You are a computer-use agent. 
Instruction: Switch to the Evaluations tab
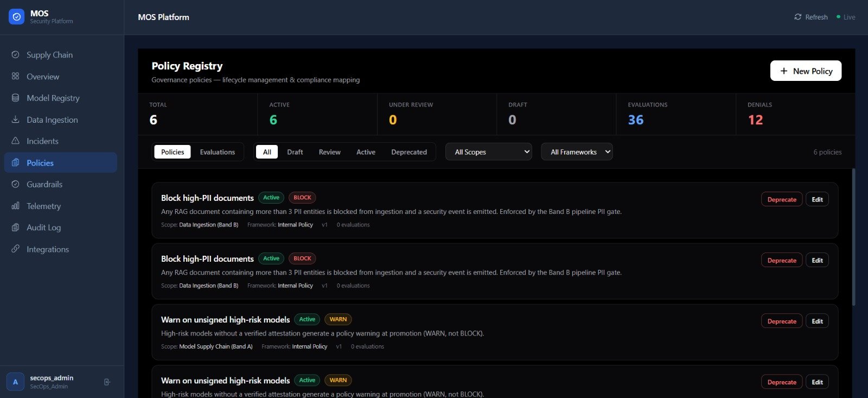pyautogui.click(x=218, y=152)
